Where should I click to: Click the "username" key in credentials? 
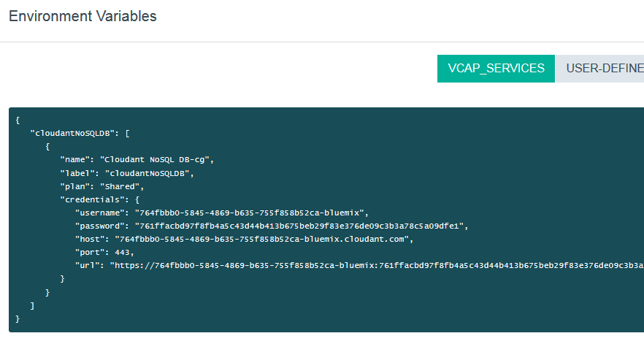(x=99, y=212)
